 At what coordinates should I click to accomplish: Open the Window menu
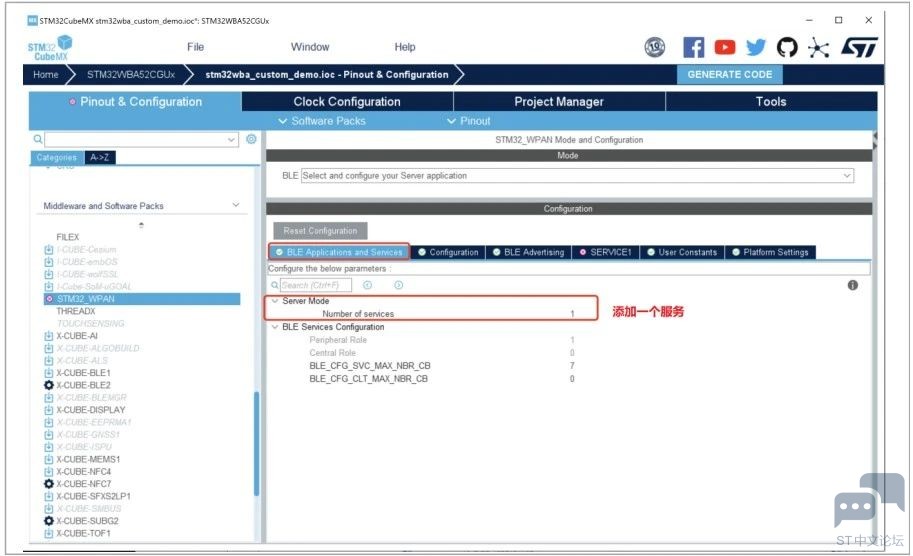[310, 47]
